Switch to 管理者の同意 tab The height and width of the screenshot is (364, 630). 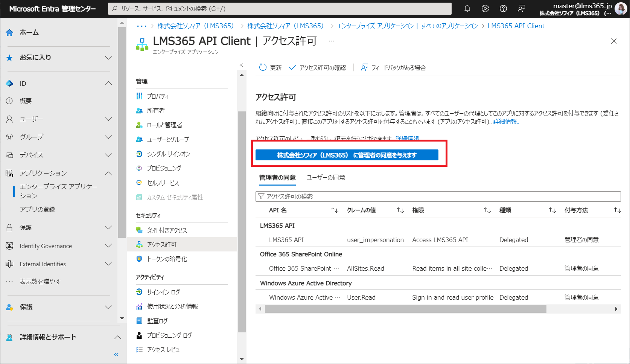point(277,178)
